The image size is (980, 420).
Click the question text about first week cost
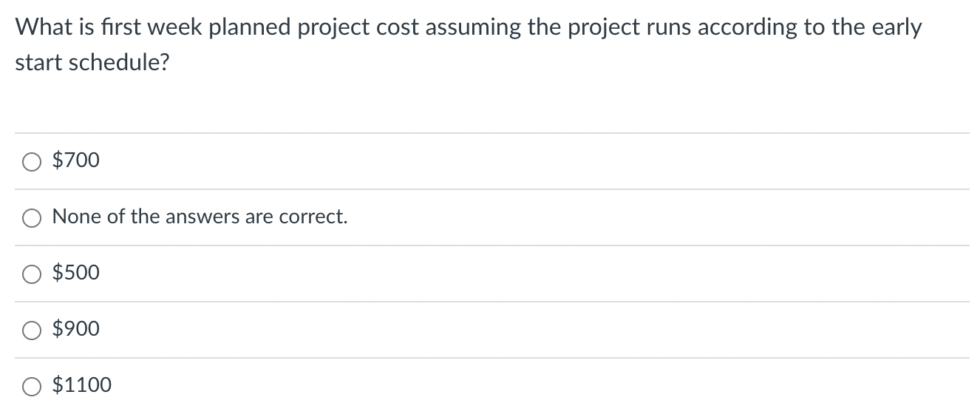point(469,45)
